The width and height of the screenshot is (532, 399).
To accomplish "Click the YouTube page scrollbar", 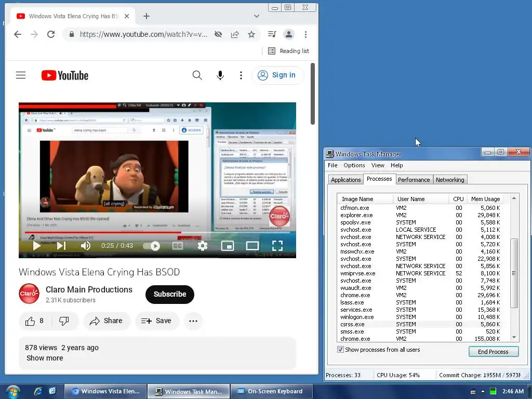I will [312, 94].
